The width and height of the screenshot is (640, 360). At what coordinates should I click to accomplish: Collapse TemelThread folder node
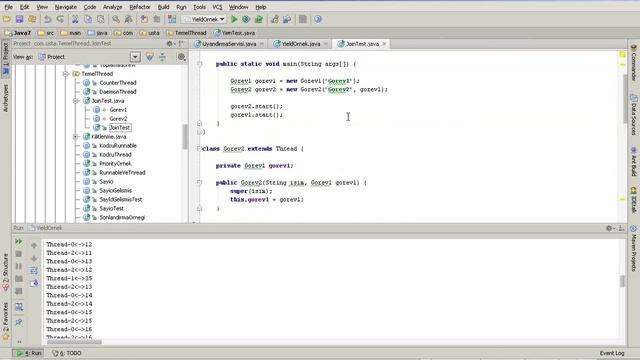click(x=66, y=74)
